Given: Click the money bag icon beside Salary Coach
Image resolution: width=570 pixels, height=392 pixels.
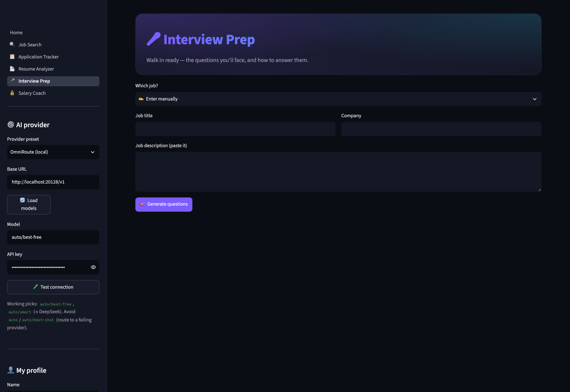Looking at the screenshot, I should point(12,93).
